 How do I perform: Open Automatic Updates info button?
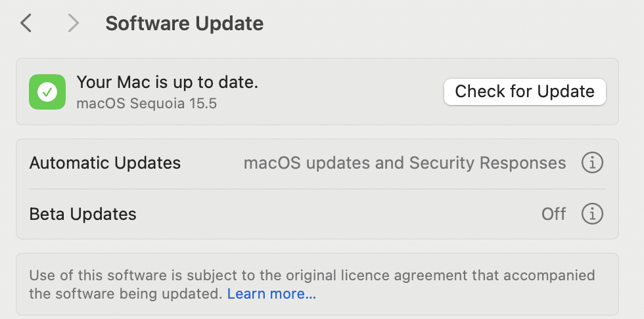click(592, 163)
